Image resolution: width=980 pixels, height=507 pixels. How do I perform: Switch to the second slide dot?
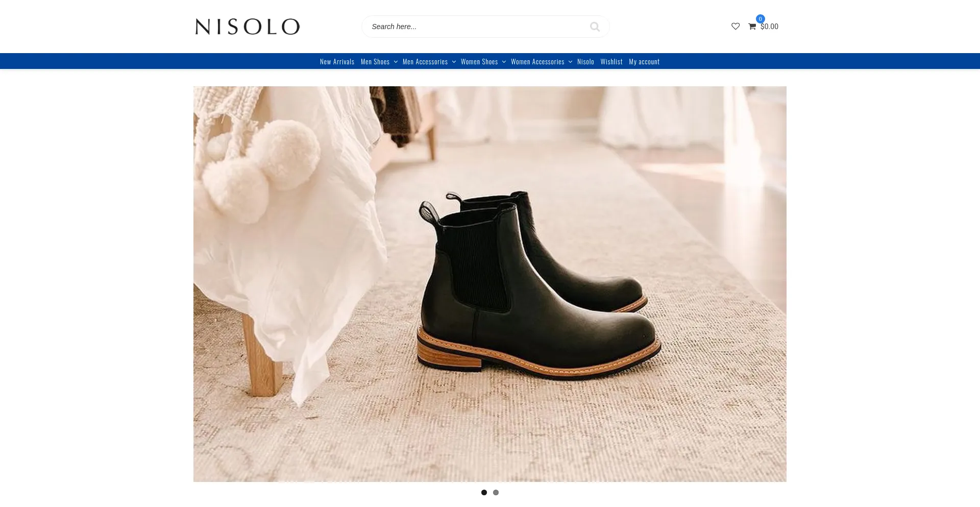[496, 493]
